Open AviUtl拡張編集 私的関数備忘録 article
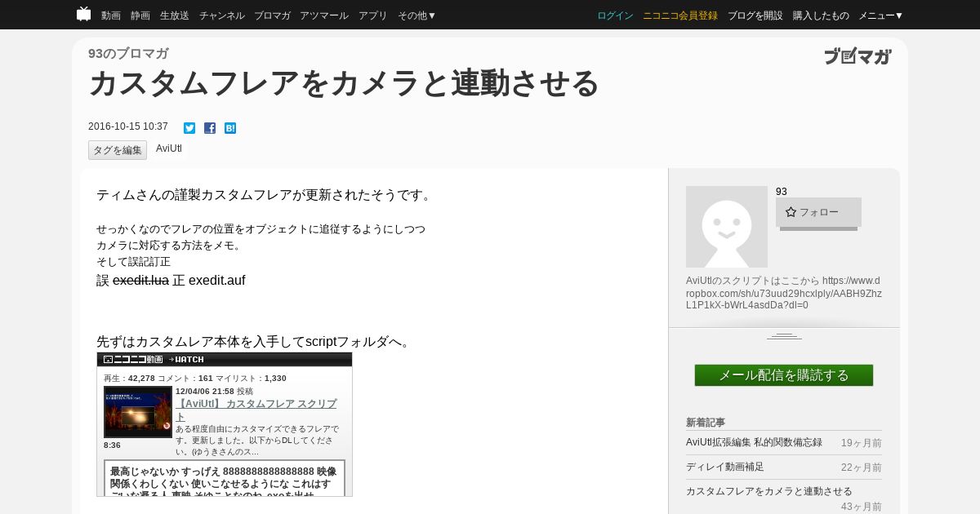Image resolution: width=980 pixels, height=514 pixels. (754, 442)
